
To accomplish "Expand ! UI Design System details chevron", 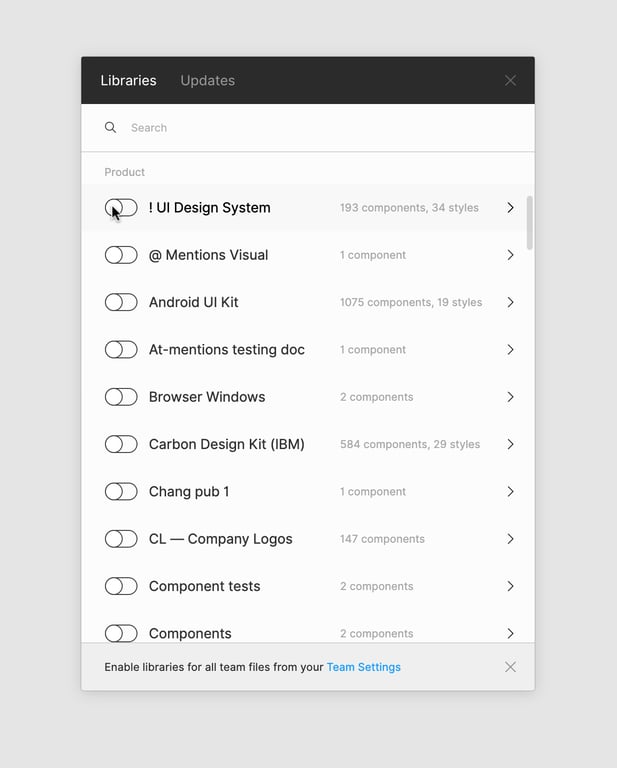I will [510, 208].
